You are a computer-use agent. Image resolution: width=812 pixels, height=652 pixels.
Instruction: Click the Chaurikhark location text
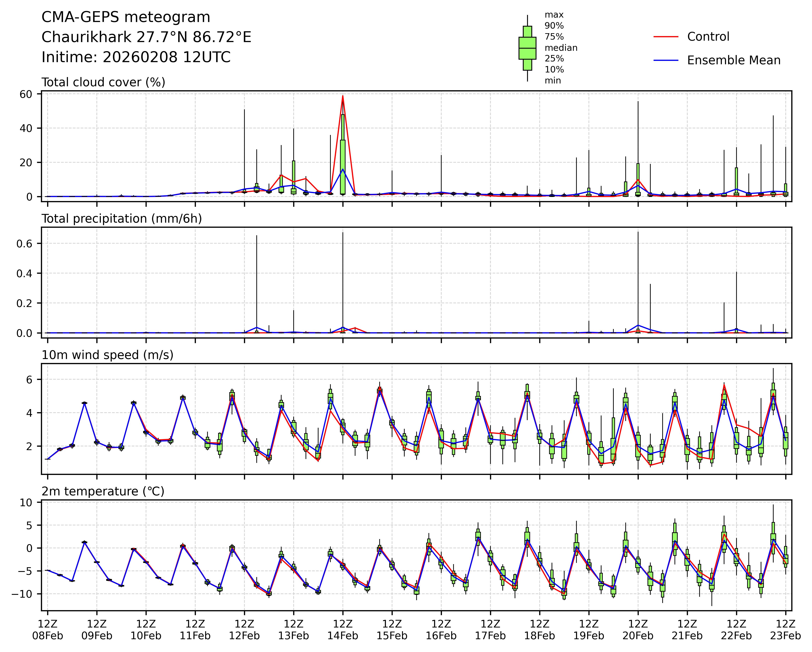(146, 37)
